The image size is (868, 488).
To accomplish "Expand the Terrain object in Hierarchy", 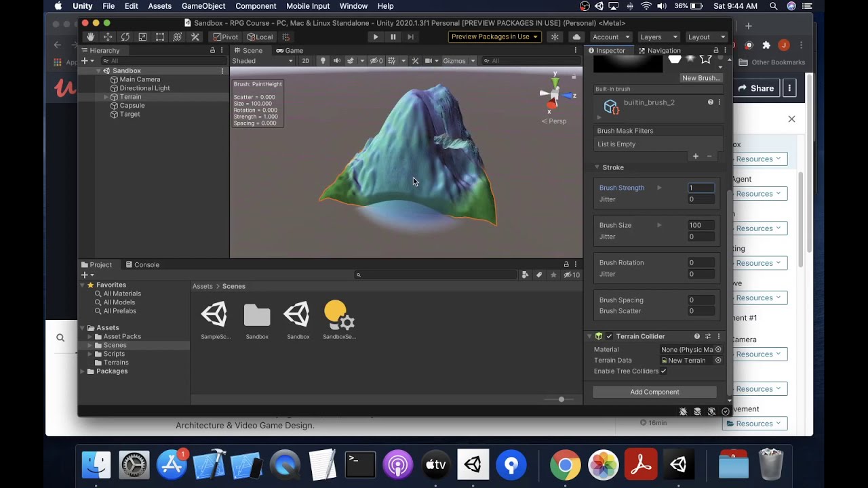I will click(106, 97).
